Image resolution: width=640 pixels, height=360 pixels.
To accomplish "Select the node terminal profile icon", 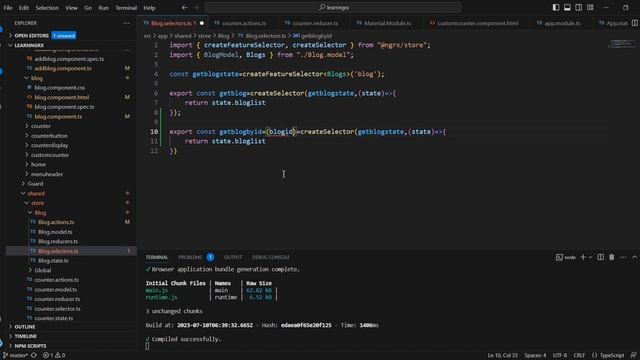I will click(x=560, y=257).
